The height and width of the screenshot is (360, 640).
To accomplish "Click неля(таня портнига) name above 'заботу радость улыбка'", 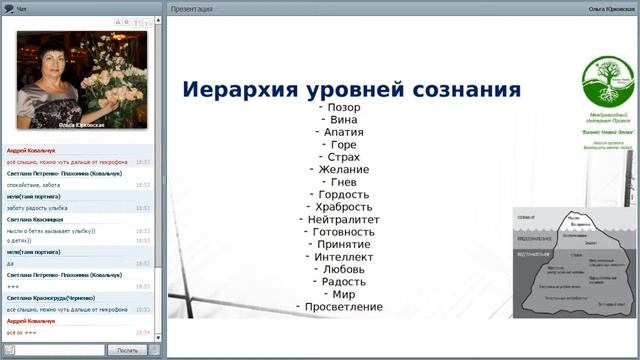I will 33,196.
